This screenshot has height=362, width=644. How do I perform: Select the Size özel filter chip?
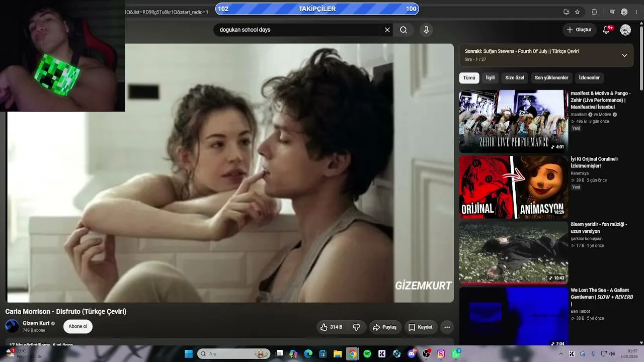click(515, 78)
